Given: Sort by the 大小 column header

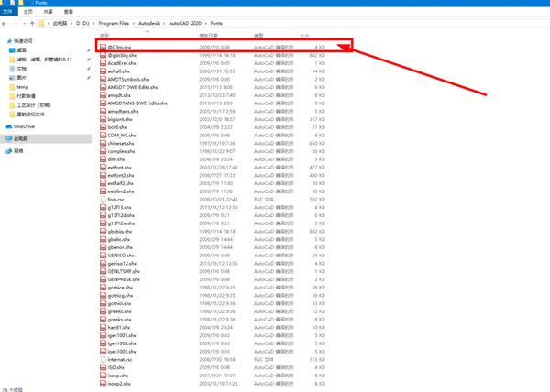Looking at the screenshot, I should (305, 36).
